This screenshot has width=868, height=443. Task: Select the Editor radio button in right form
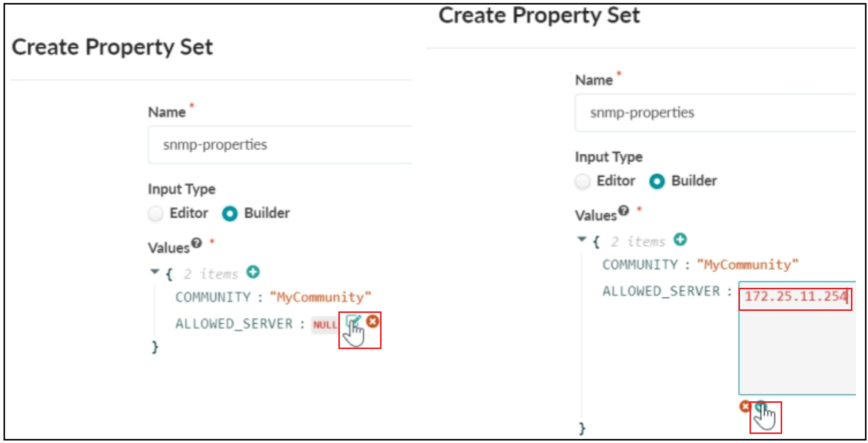pos(583,181)
